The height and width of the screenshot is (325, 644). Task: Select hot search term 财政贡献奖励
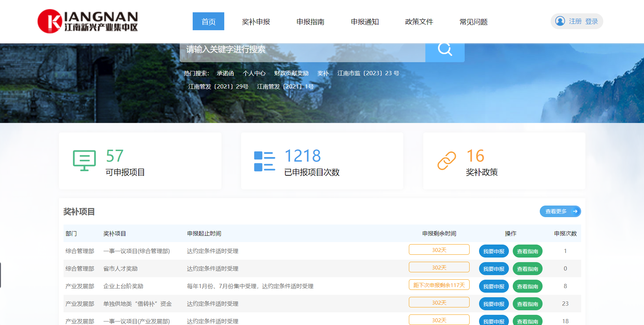[291, 73]
